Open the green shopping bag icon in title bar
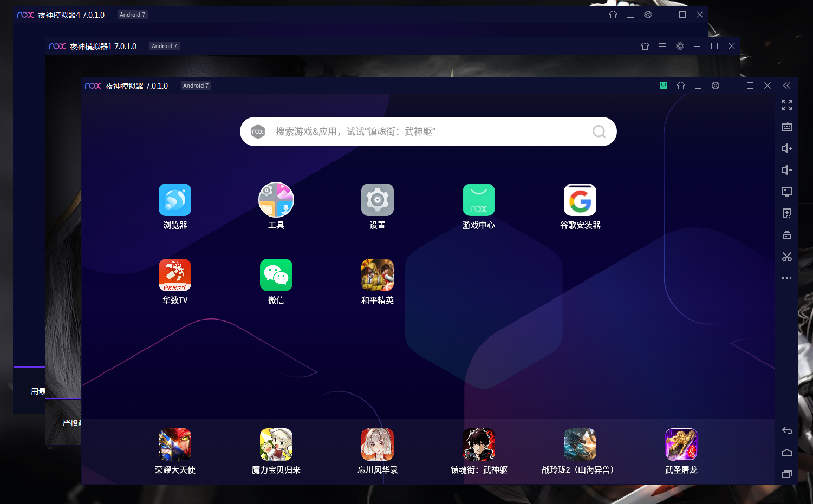The width and height of the screenshot is (813, 504). pyautogui.click(x=664, y=86)
